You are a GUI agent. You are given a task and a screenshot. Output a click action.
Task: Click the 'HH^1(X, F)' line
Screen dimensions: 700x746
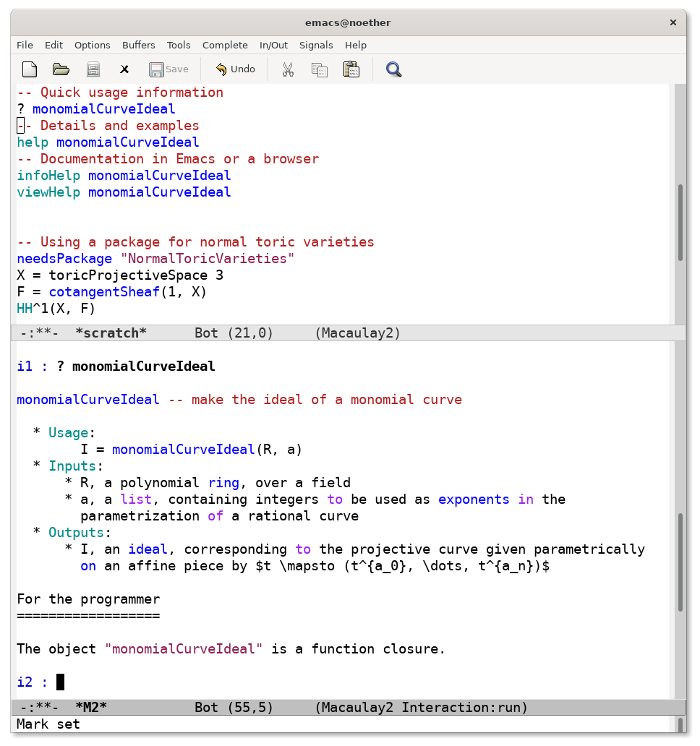click(56, 309)
